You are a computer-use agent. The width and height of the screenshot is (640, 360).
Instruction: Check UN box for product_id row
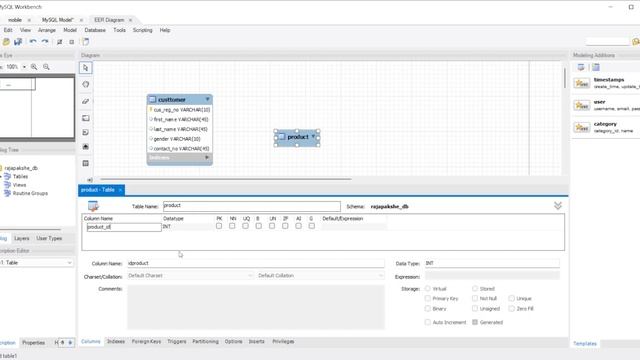[x=272, y=226]
